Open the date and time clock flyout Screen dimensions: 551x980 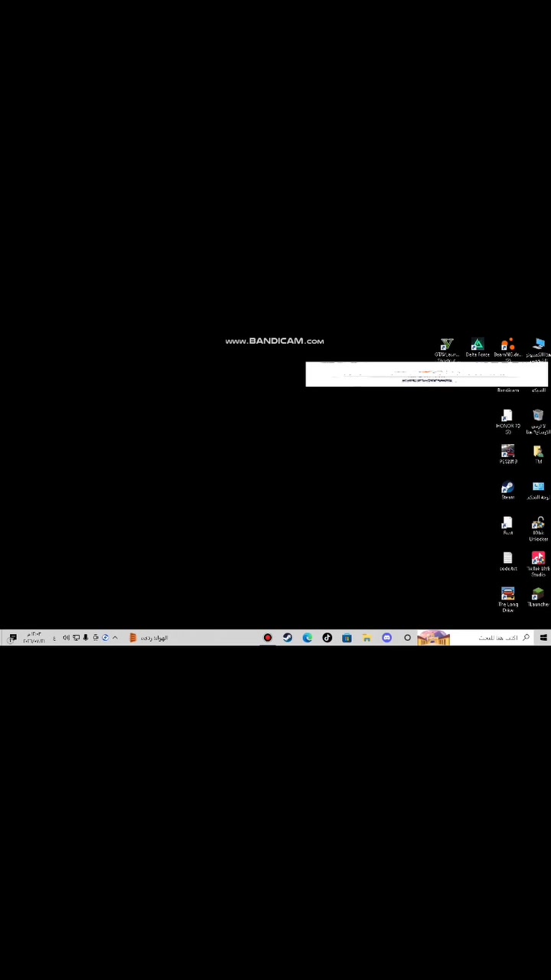34,638
